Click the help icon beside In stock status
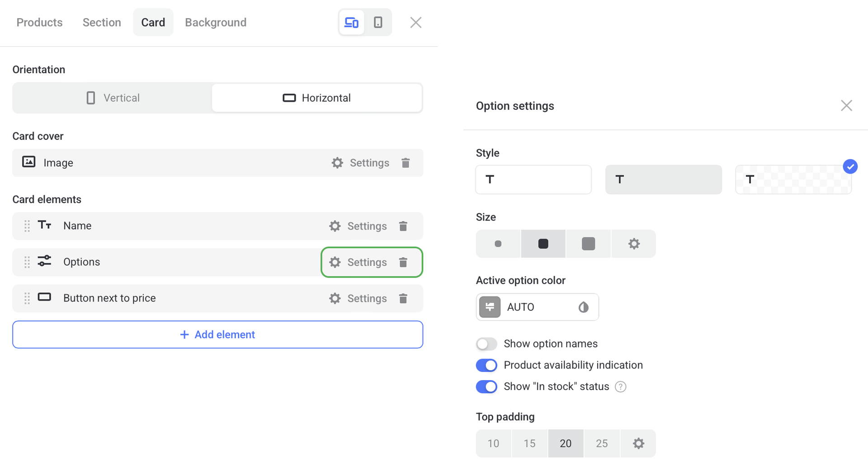This screenshot has height=471, width=868. (621, 387)
